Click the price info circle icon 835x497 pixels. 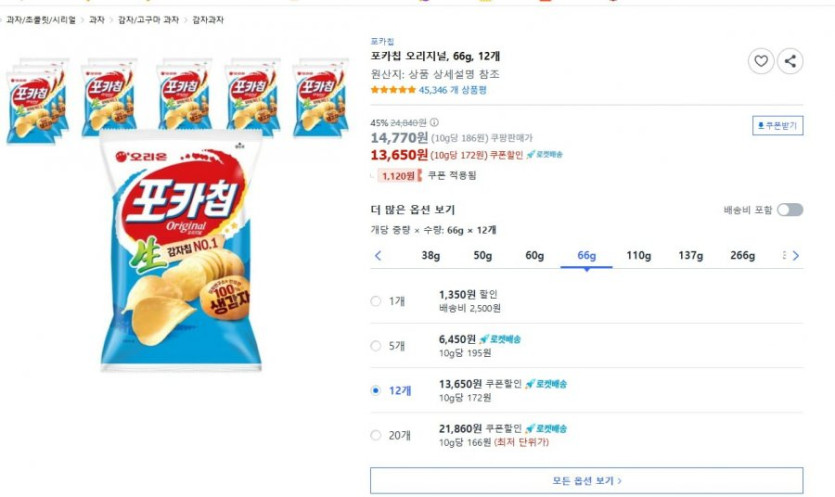pyautogui.click(x=434, y=123)
